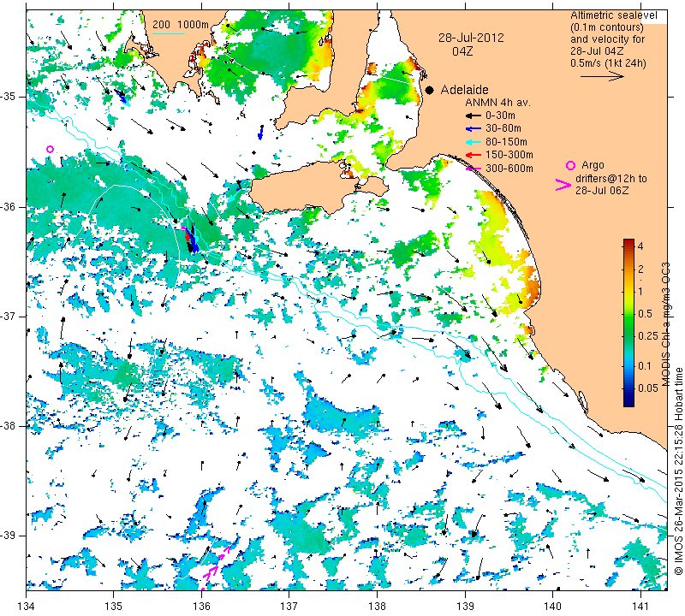Click the colorbar value label 4
Image resolution: width=685 pixels, height=616 pixels.
(640, 246)
